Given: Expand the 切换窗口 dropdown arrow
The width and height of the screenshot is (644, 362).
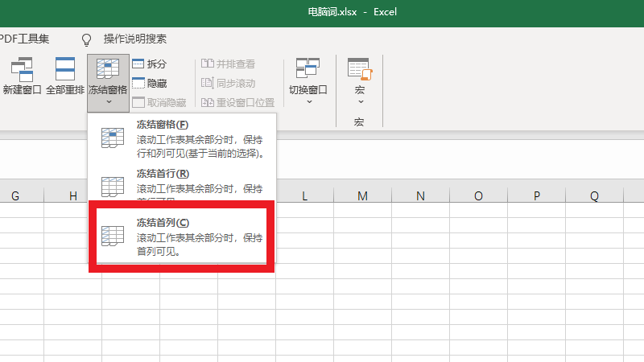Looking at the screenshot, I should pyautogui.click(x=308, y=102).
